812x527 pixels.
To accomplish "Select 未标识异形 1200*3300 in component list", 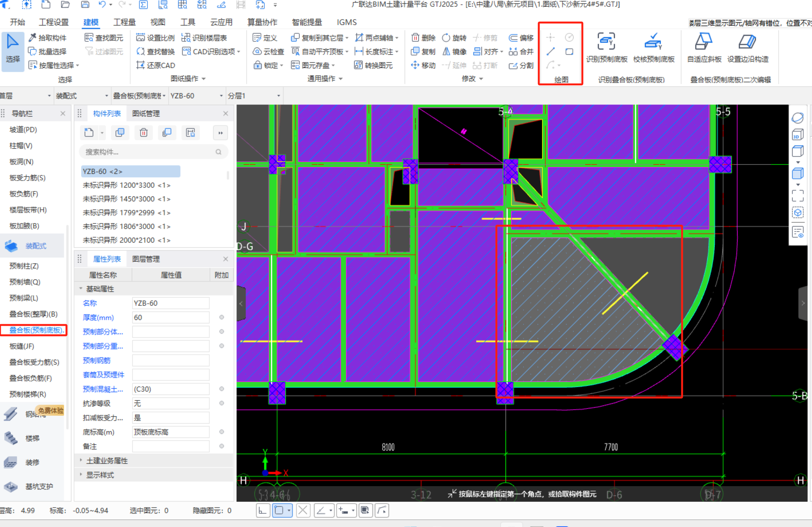I will click(x=126, y=185).
